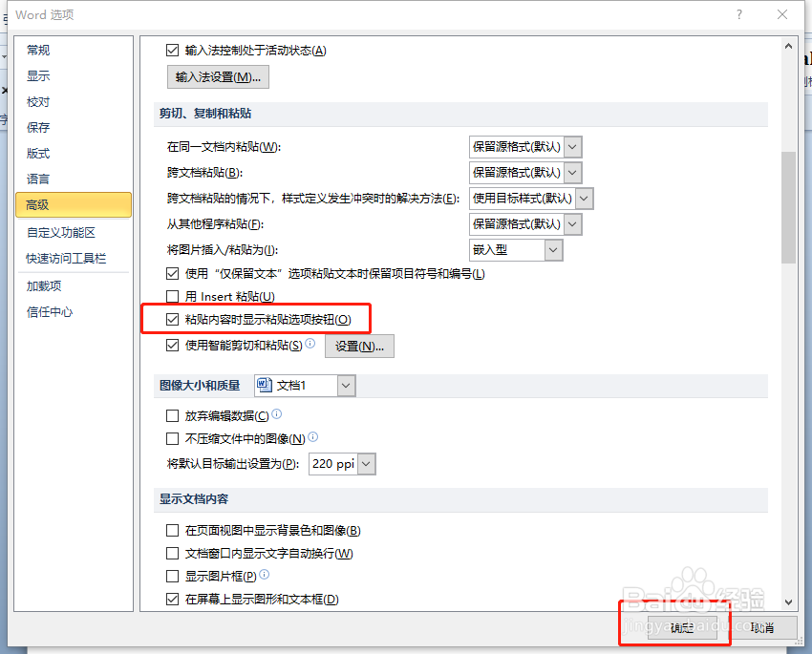Click the help question mark icon
The width and height of the screenshot is (812, 654).
739,14
